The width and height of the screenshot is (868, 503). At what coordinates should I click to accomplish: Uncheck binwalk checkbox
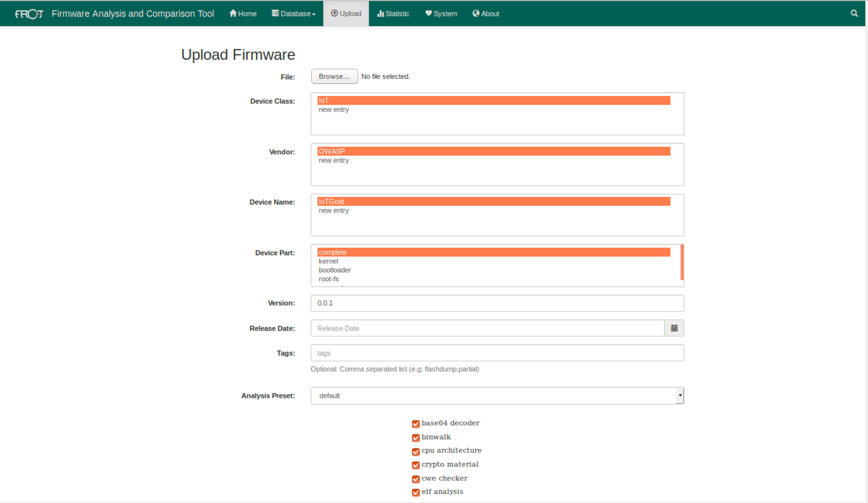tap(416, 437)
